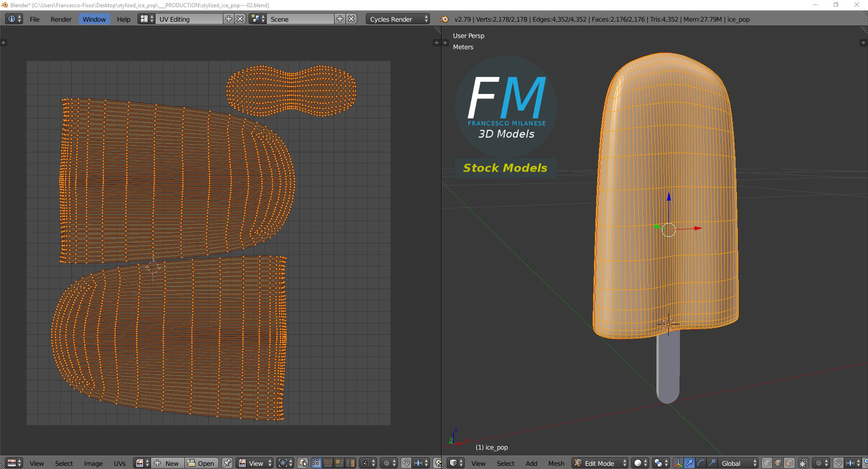Select UV vertex selection mode
Image resolution: width=868 pixels, height=469 pixels.
coord(316,463)
